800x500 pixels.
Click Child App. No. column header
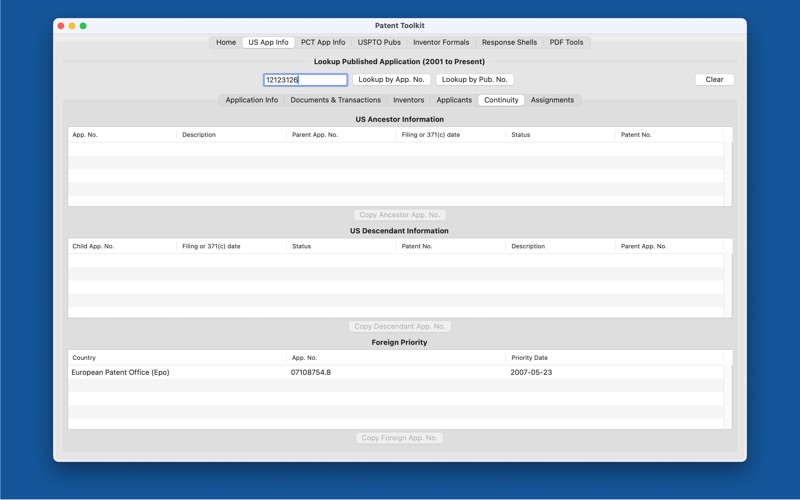(x=122, y=246)
